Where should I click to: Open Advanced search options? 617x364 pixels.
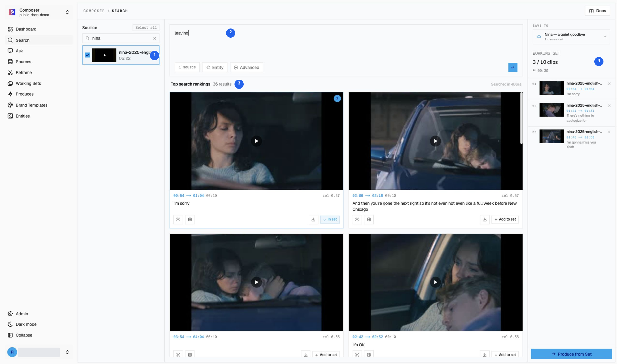[x=247, y=67]
